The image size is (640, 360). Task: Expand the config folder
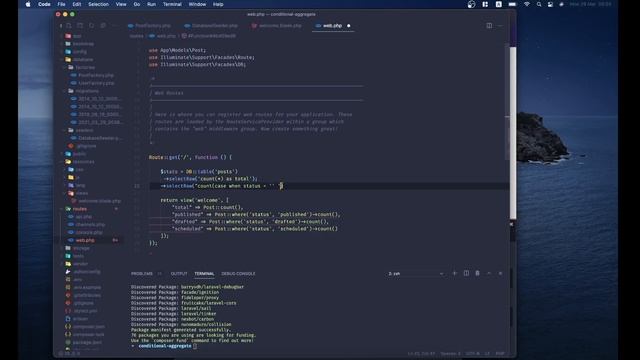coord(80,52)
